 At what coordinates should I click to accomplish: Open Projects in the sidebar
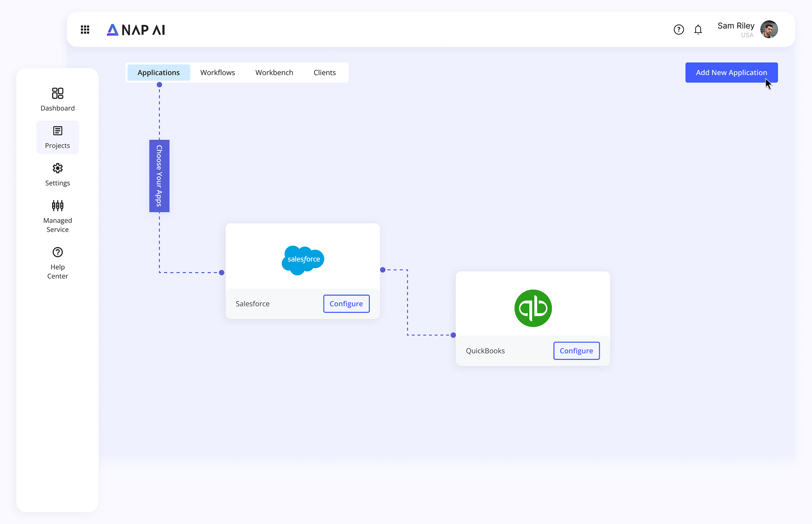pos(58,137)
